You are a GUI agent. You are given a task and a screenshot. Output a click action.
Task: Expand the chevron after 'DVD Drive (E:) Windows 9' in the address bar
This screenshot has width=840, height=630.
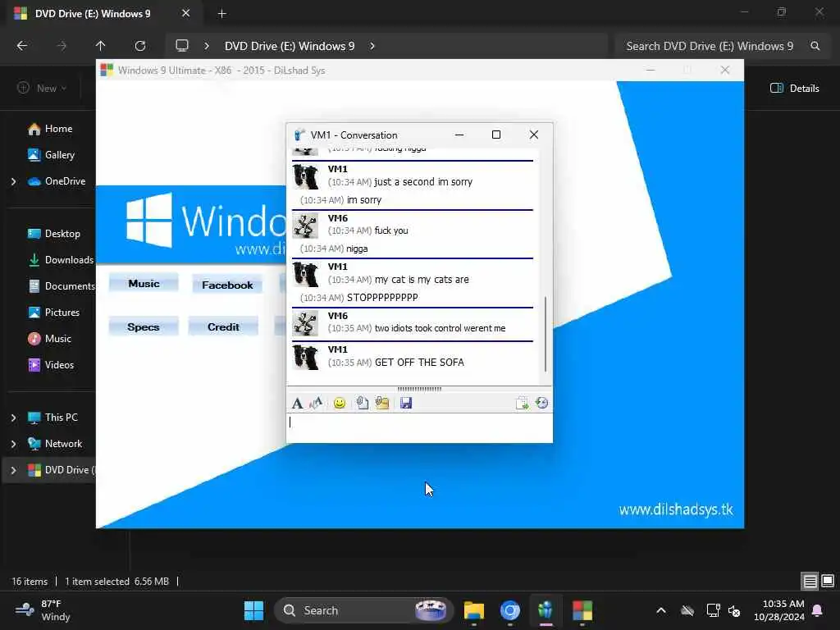[372, 46]
